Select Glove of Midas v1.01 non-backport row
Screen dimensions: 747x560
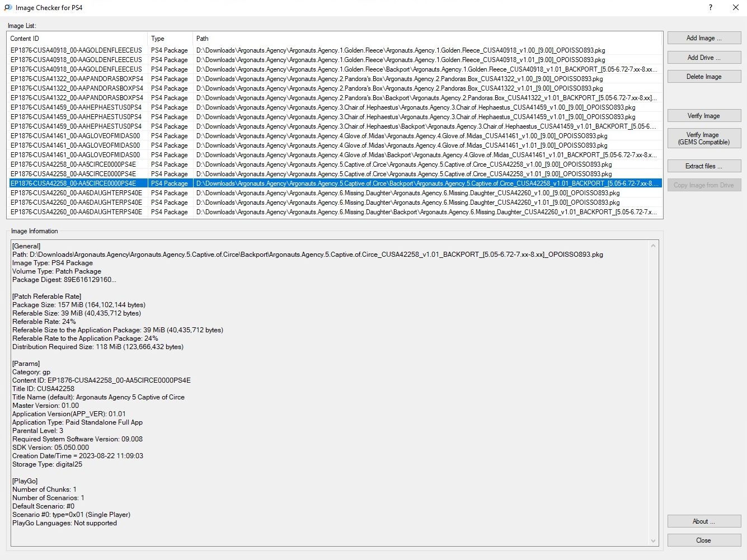point(336,145)
